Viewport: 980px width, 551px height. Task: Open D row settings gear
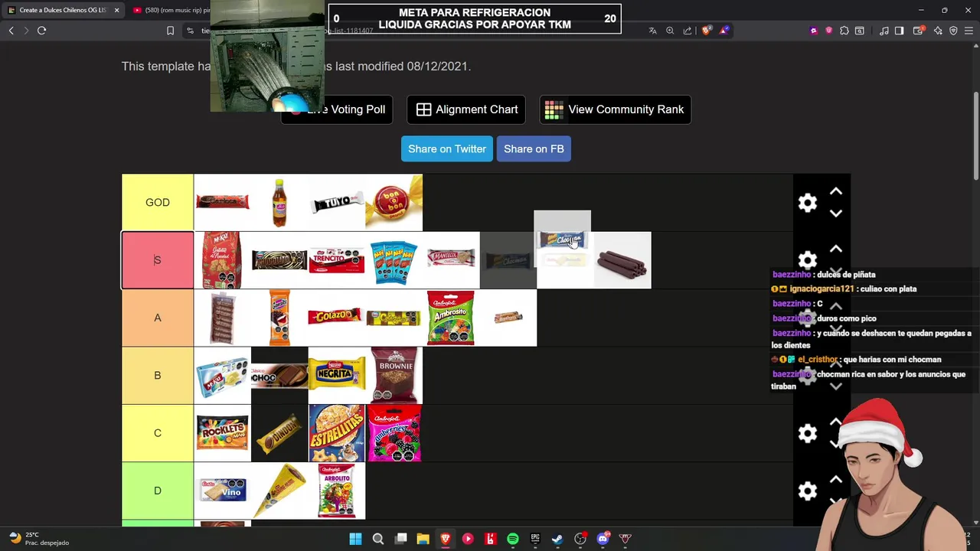pos(808,491)
